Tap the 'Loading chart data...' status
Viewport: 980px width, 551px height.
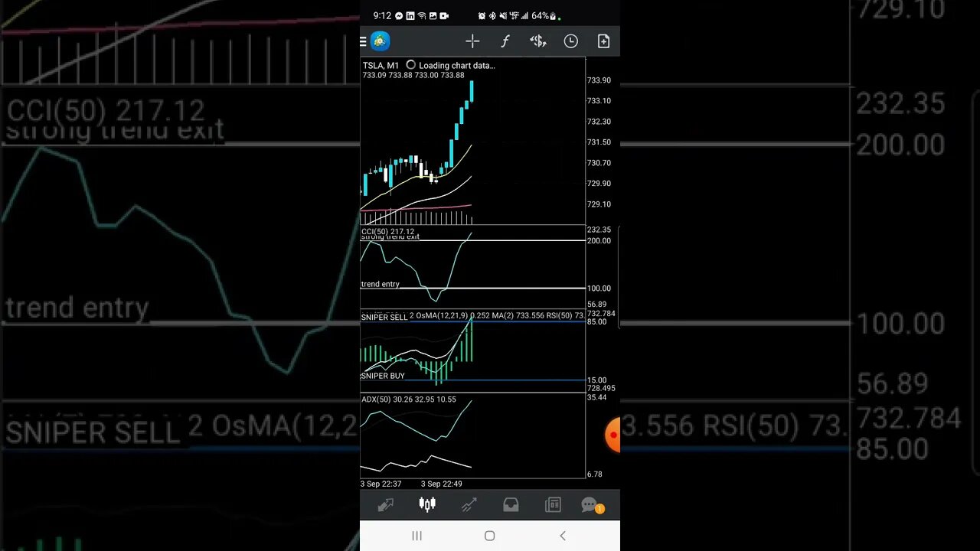point(457,66)
